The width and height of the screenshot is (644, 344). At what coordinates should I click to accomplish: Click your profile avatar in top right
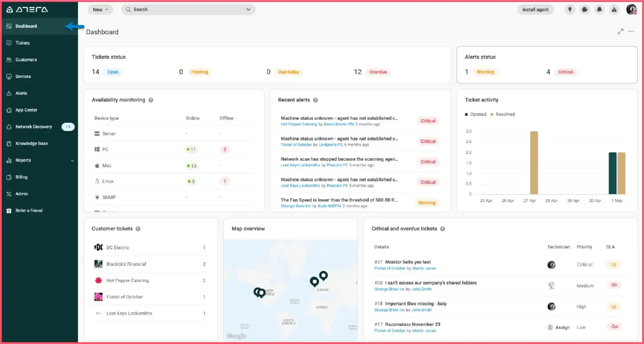[632, 9]
